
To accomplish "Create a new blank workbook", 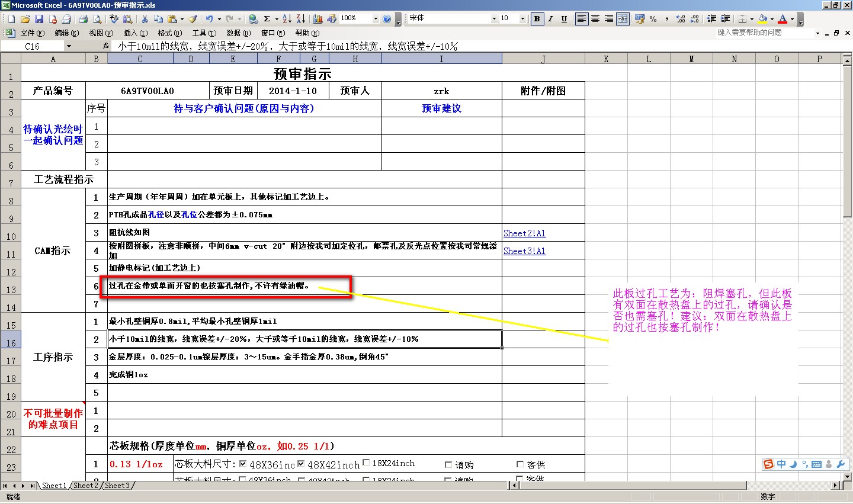I will pos(11,19).
